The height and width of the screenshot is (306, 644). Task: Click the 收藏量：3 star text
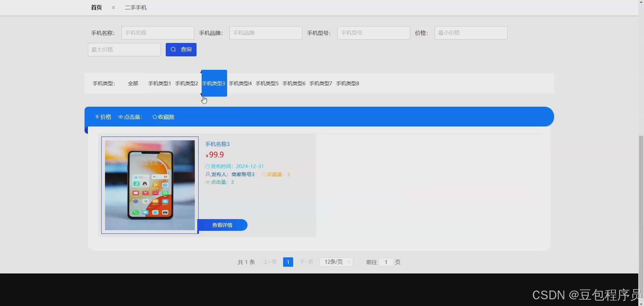click(x=275, y=174)
